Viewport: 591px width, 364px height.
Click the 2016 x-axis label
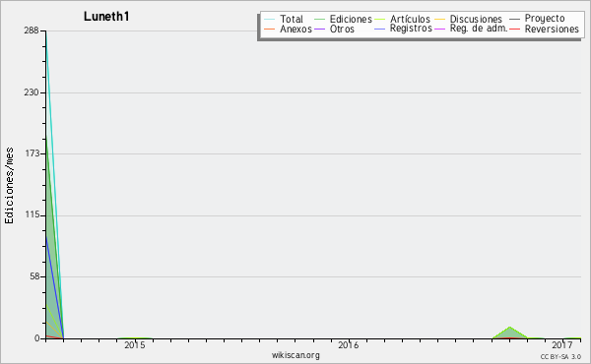coord(349,345)
